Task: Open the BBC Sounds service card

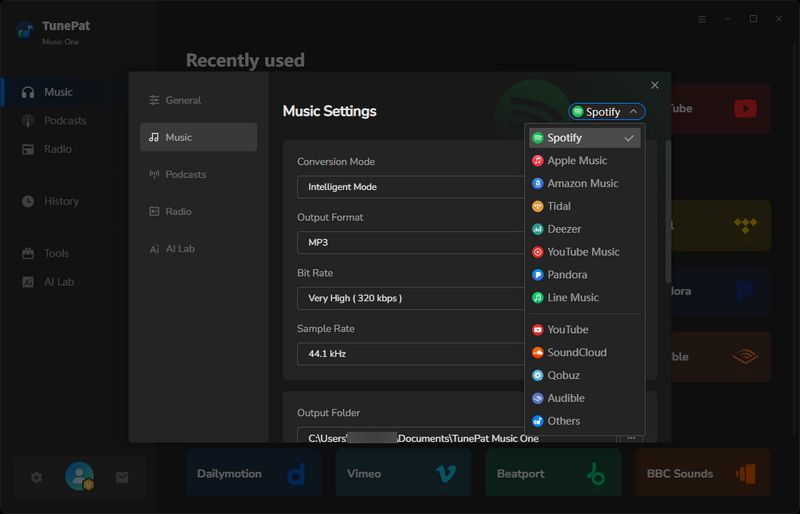Action: (703, 473)
